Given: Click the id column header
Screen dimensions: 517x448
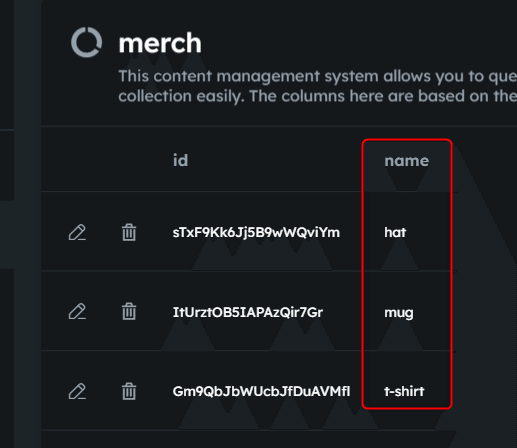Looking at the screenshot, I should 180,160.
